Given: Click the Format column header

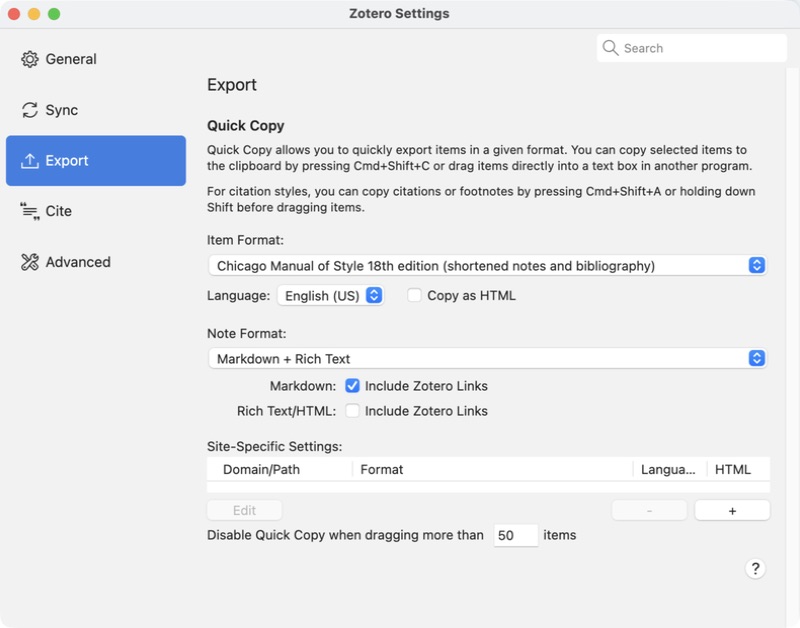Looking at the screenshot, I should (492, 469).
